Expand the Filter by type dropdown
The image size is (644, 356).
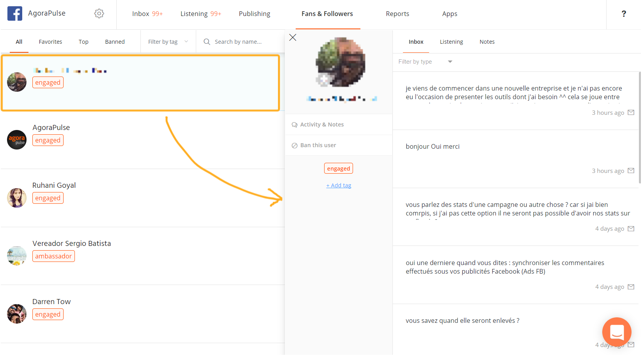425,62
